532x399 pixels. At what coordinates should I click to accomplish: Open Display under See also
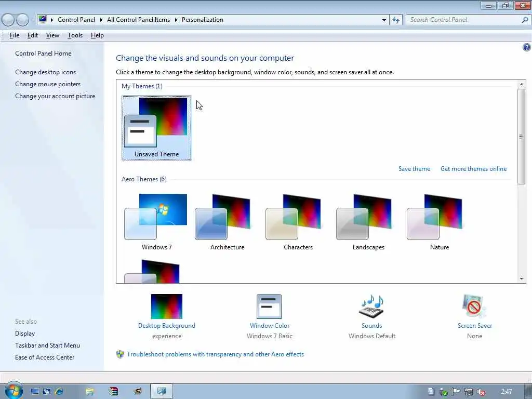pyautogui.click(x=25, y=334)
